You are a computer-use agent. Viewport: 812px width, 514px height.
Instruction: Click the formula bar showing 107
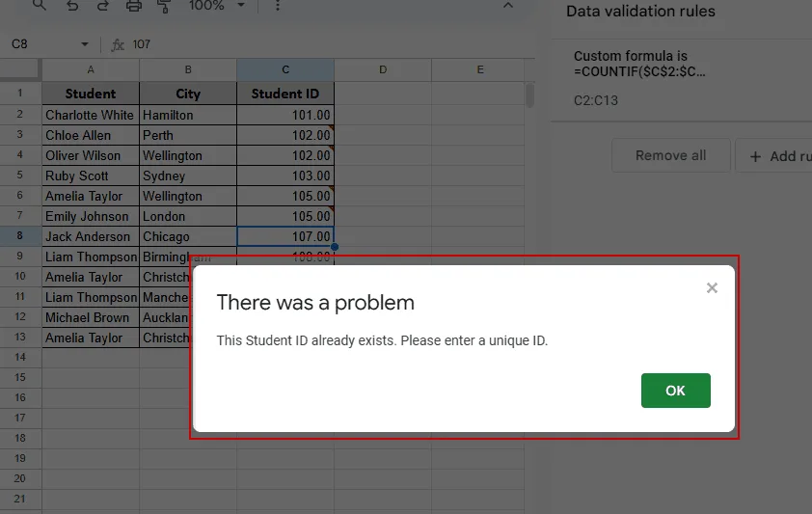coord(332,44)
